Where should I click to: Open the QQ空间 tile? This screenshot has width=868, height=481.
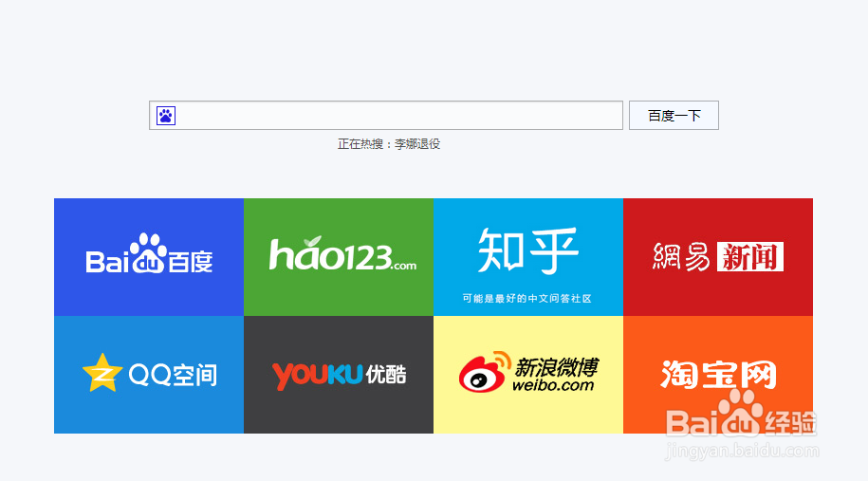pos(149,375)
